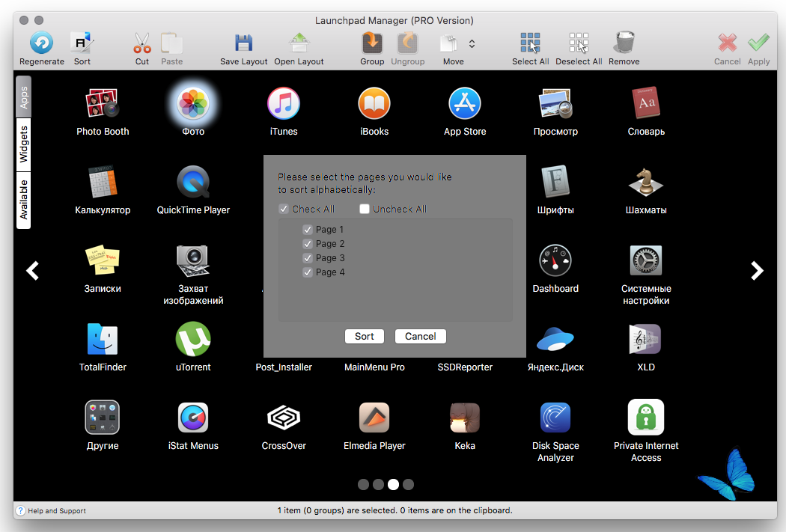
Task: Click the Open Layout icon
Action: (299, 43)
